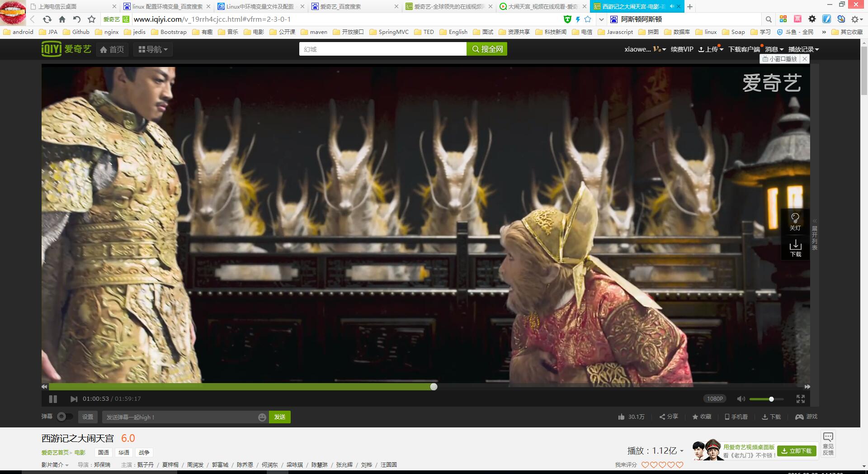Click the browser back arrow

tap(33, 19)
